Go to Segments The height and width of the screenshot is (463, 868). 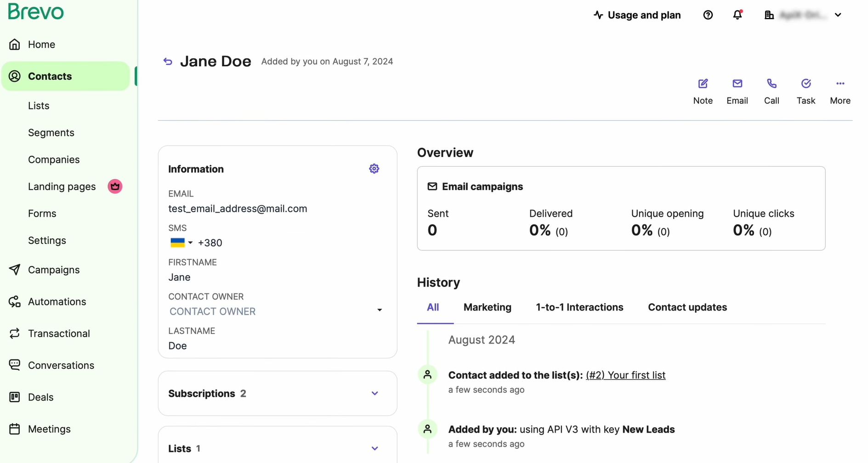pos(51,133)
